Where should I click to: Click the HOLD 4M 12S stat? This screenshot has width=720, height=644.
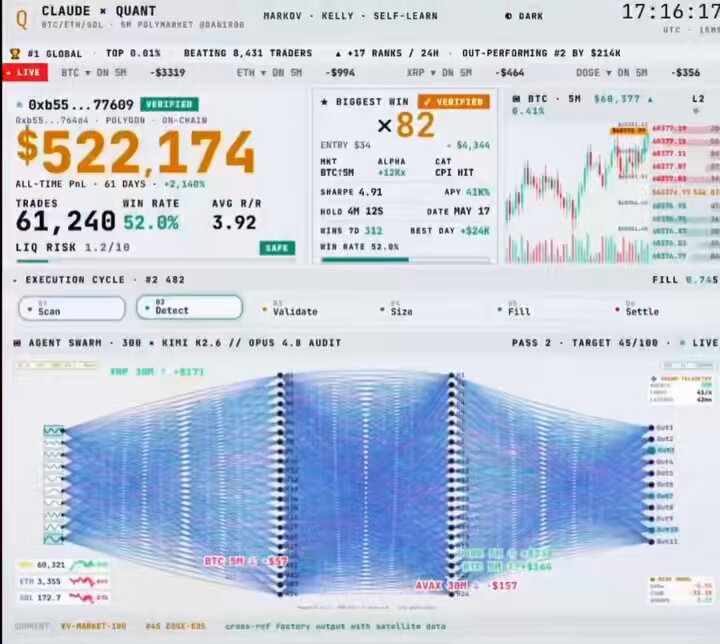pyautogui.click(x=352, y=211)
